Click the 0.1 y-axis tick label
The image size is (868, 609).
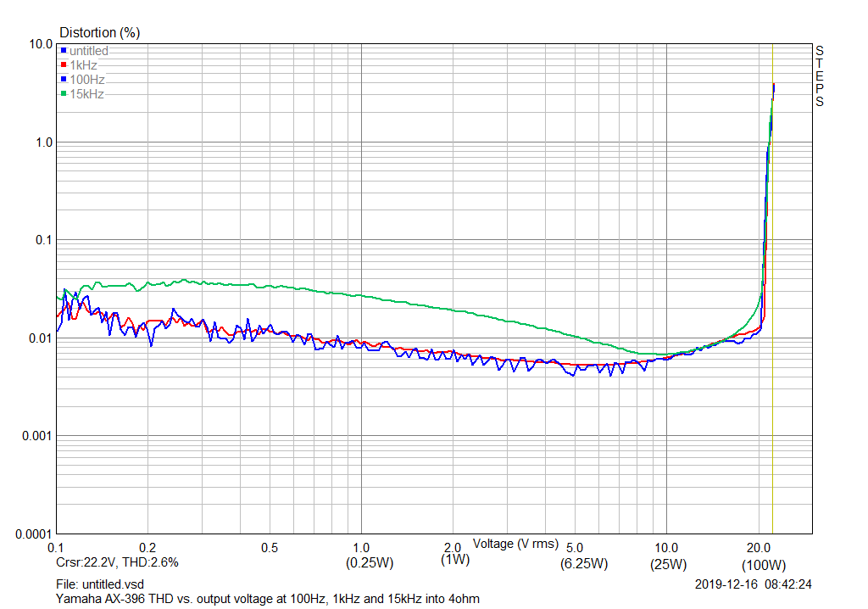[44, 240]
